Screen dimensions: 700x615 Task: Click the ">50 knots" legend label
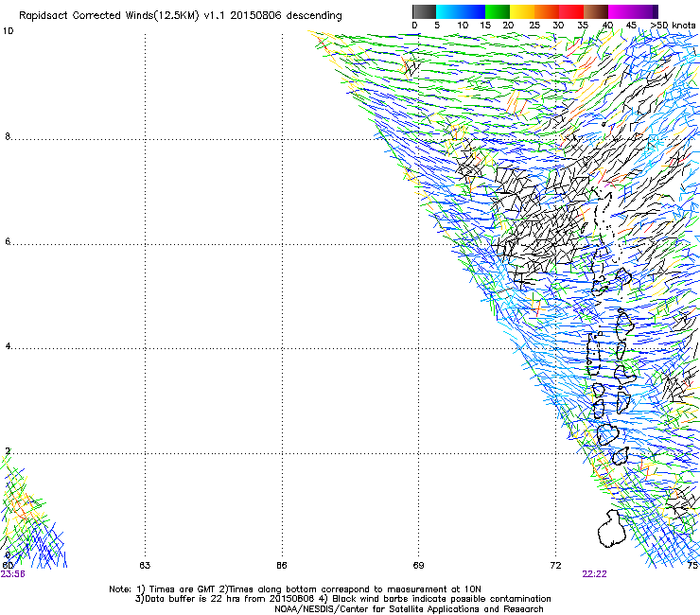[x=673, y=26]
